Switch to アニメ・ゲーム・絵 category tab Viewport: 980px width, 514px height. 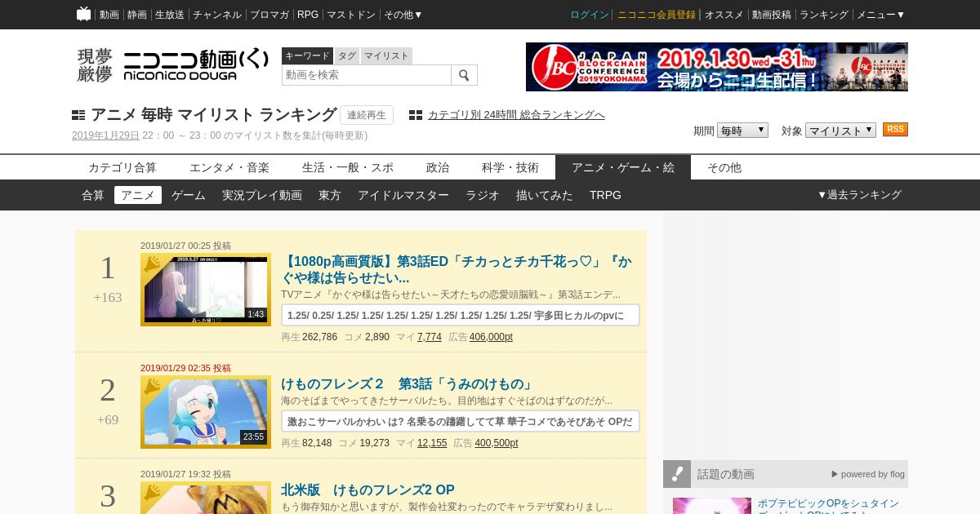coord(623,167)
